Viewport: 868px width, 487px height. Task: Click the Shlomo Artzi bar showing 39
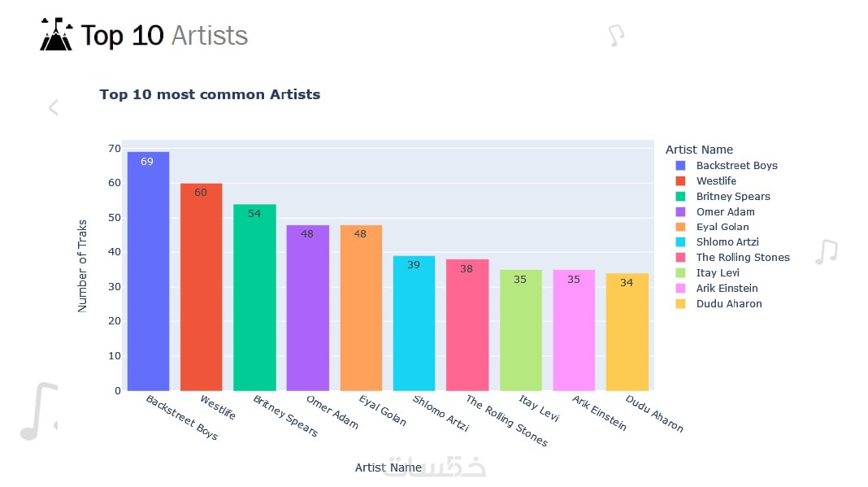tap(414, 323)
